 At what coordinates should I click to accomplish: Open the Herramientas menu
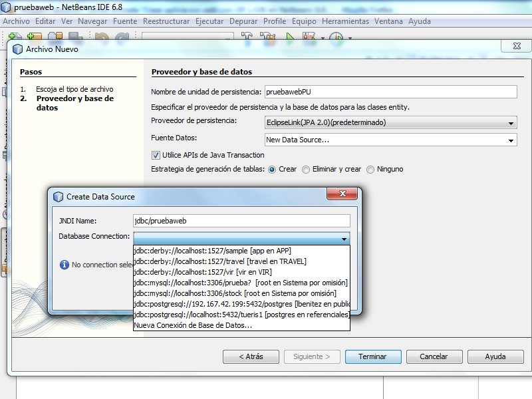(x=345, y=21)
